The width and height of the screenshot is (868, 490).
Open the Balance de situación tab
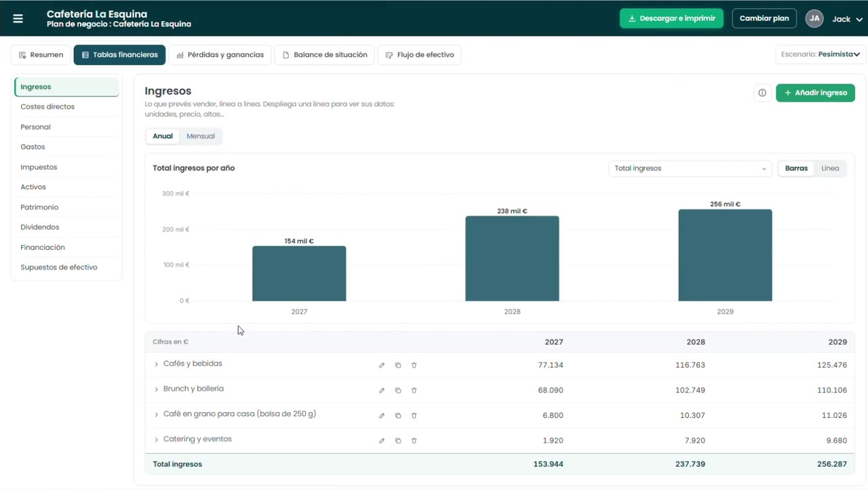[x=325, y=55]
